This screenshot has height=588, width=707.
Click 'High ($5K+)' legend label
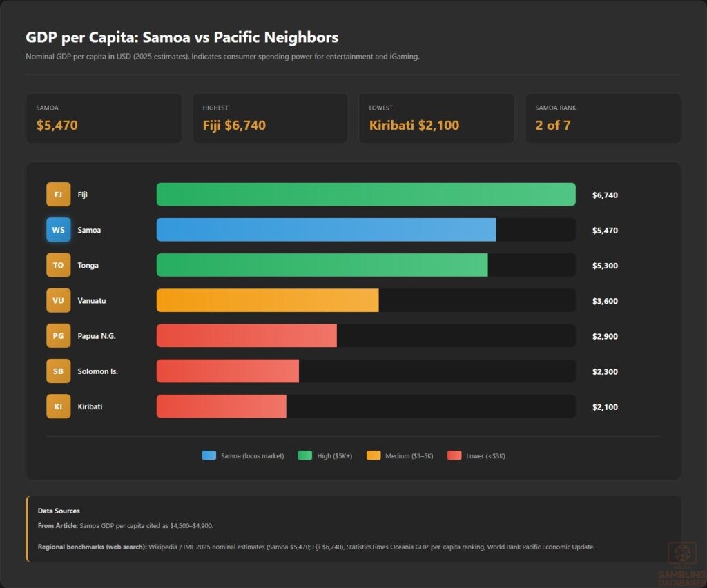tap(335, 456)
